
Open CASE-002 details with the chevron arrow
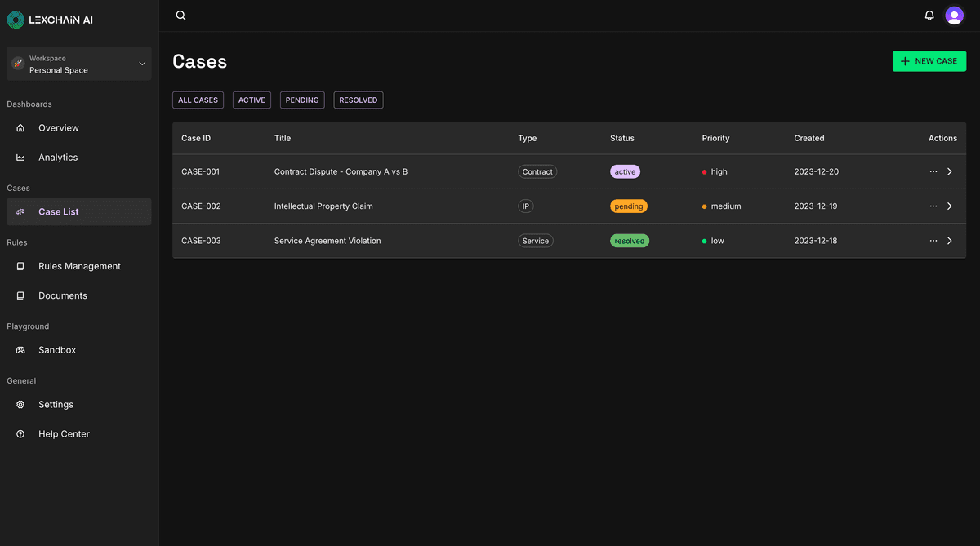(x=950, y=206)
